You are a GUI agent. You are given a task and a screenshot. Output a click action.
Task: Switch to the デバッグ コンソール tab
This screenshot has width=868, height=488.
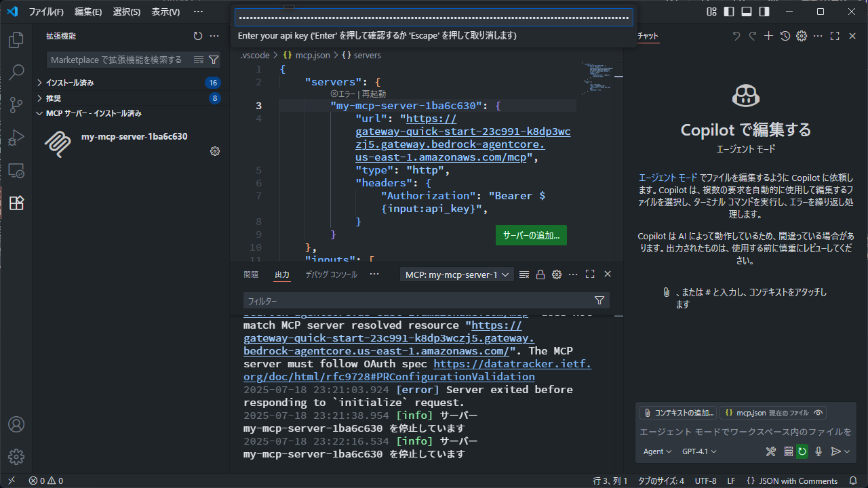pos(331,274)
